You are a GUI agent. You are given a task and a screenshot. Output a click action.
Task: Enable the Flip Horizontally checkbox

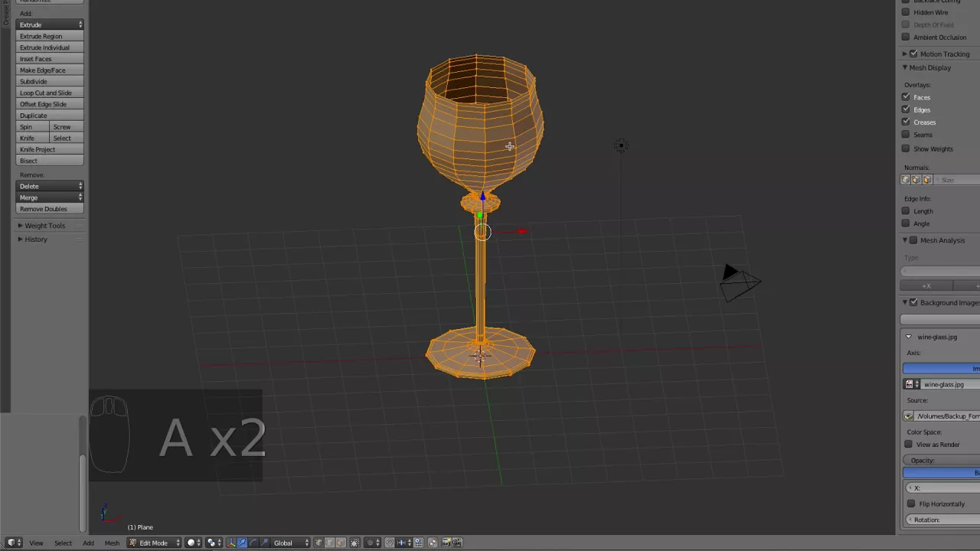[911, 504]
